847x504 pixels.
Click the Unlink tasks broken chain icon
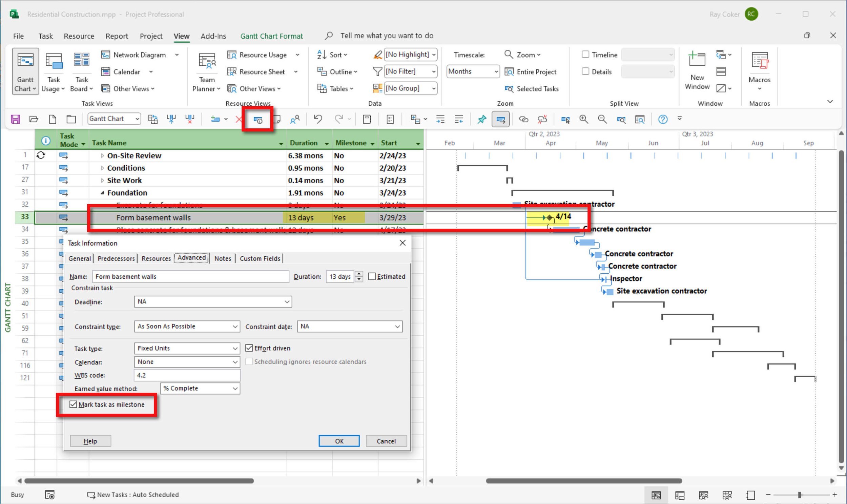pyautogui.click(x=542, y=119)
